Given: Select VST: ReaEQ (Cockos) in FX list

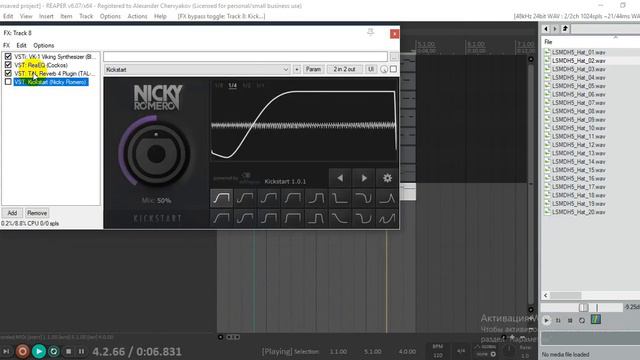Looking at the screenshot, I should coord(41,65).
